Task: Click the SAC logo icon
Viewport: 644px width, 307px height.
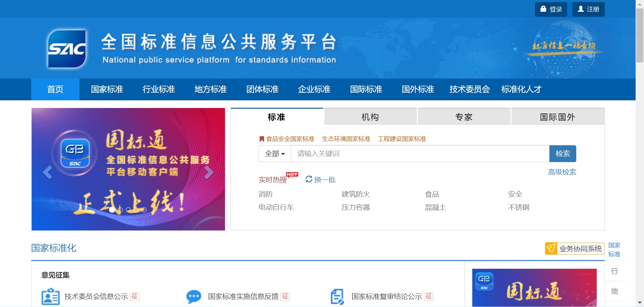Action: pos(67,49)
